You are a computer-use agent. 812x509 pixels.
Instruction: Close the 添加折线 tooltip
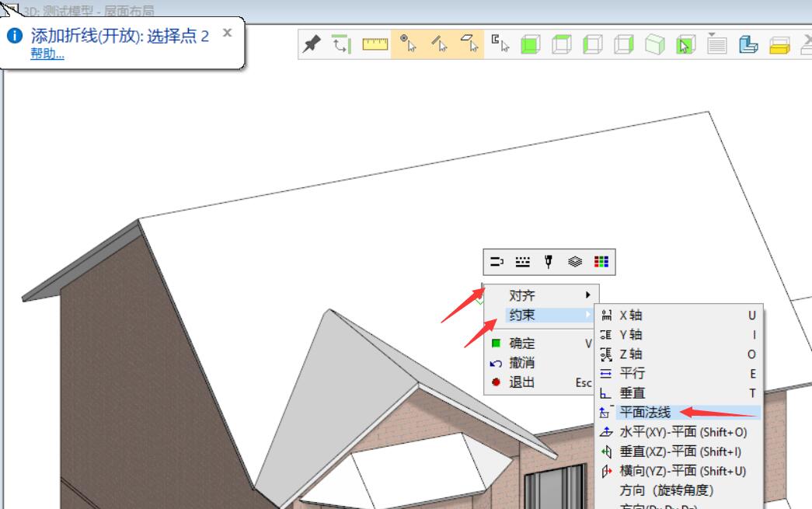(227, 33)
